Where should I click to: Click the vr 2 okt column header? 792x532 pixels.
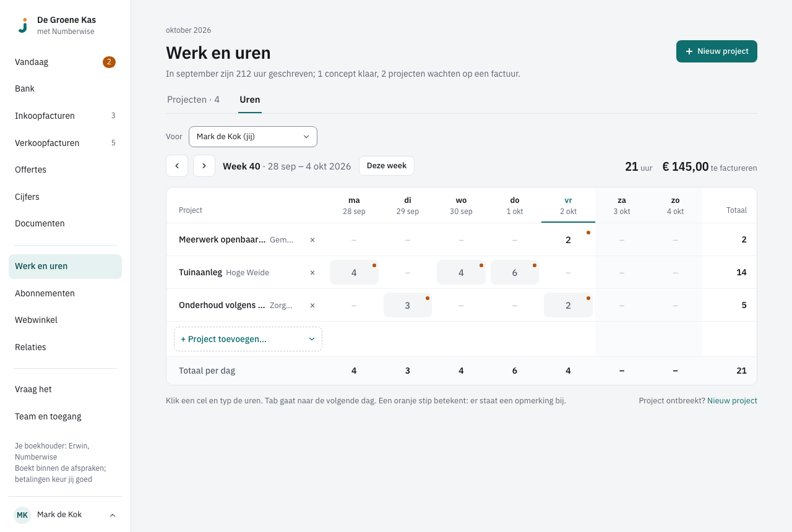(568, 205)
